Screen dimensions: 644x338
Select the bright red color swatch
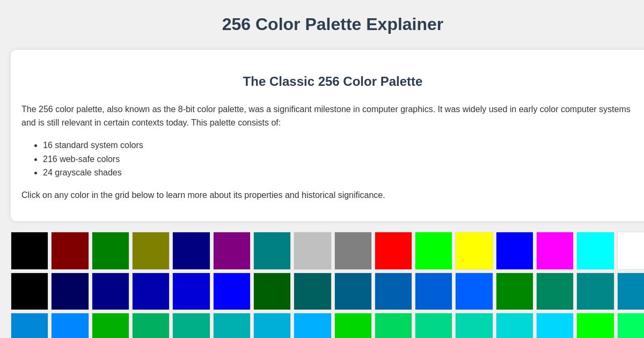393,251
